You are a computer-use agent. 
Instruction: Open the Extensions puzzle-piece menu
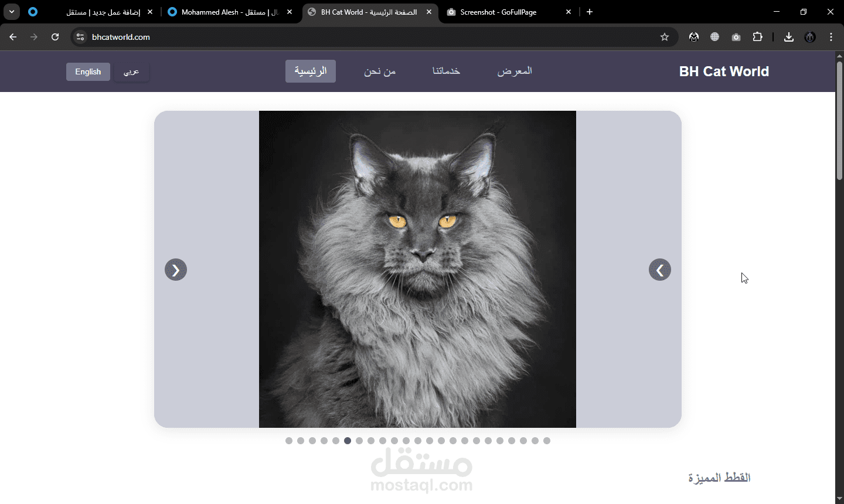[x=757, y=37]
